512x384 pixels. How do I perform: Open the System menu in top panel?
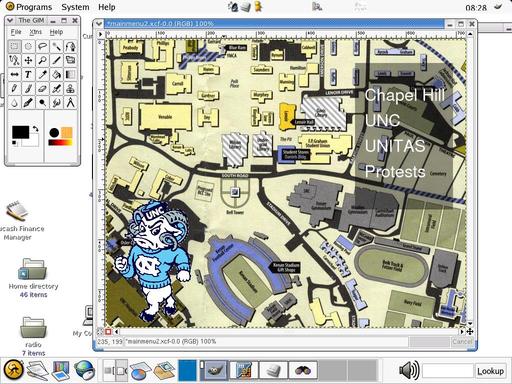pos(75,7)
